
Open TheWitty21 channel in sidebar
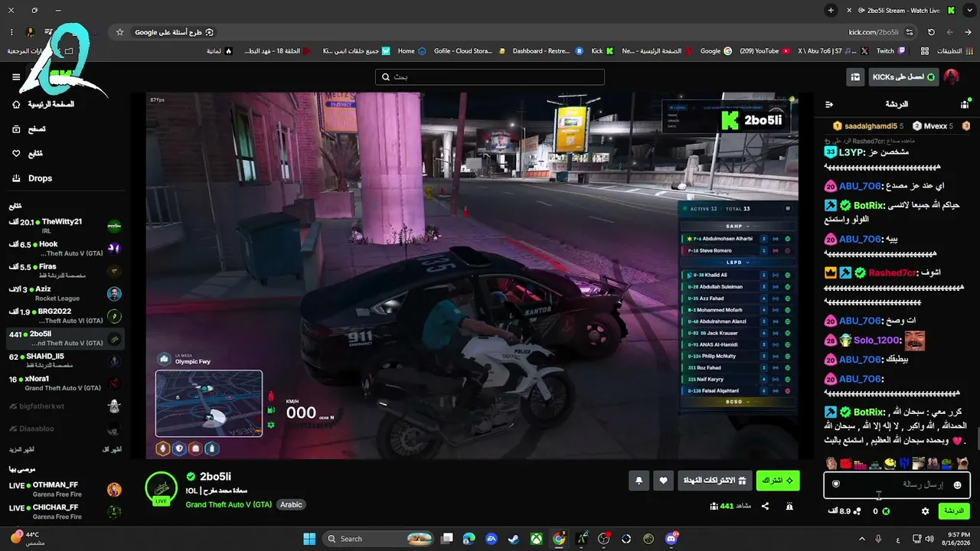(x=64, y=226)
